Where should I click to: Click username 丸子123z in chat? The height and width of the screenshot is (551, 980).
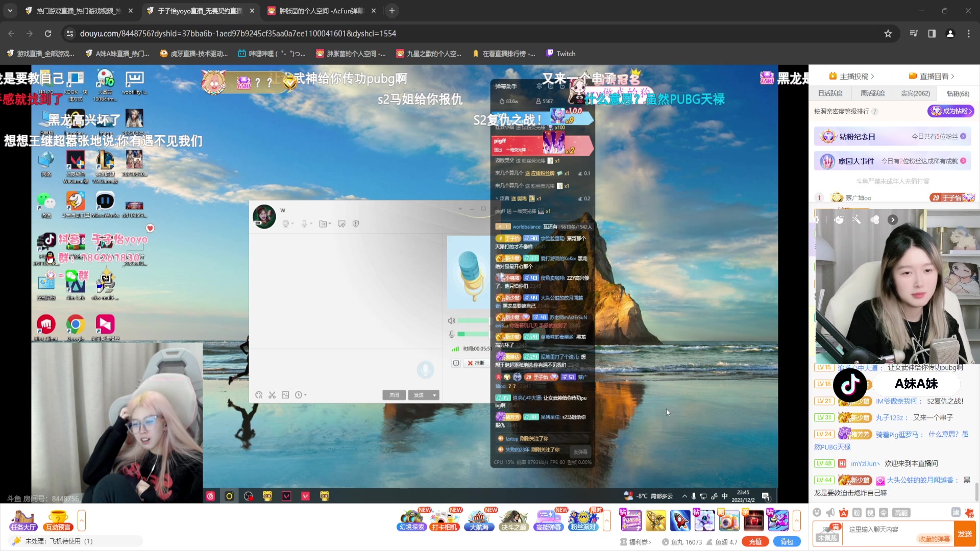point(891,418)
